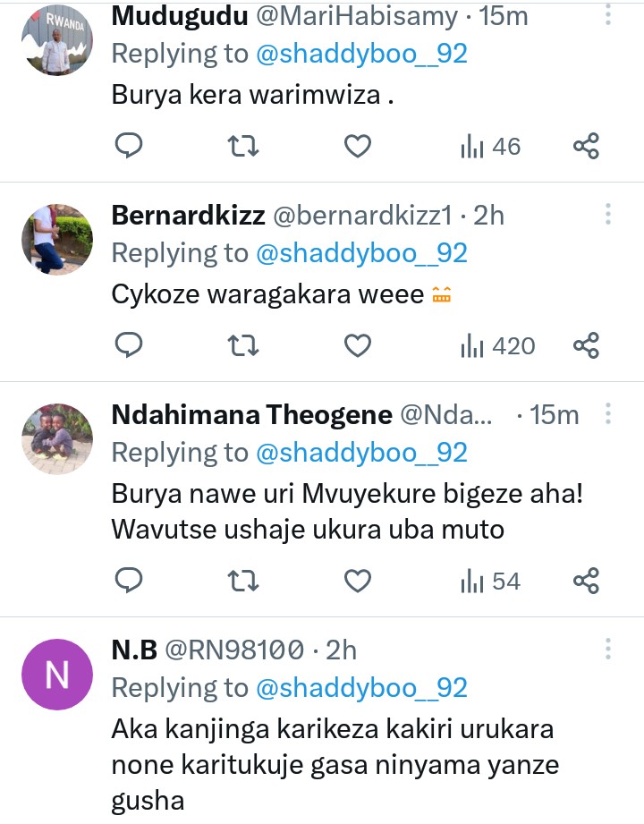This screenshot has height=824, width=644.
Task: Reply to Ndahimana Theogene's tweet
Action: pos(129,582)
